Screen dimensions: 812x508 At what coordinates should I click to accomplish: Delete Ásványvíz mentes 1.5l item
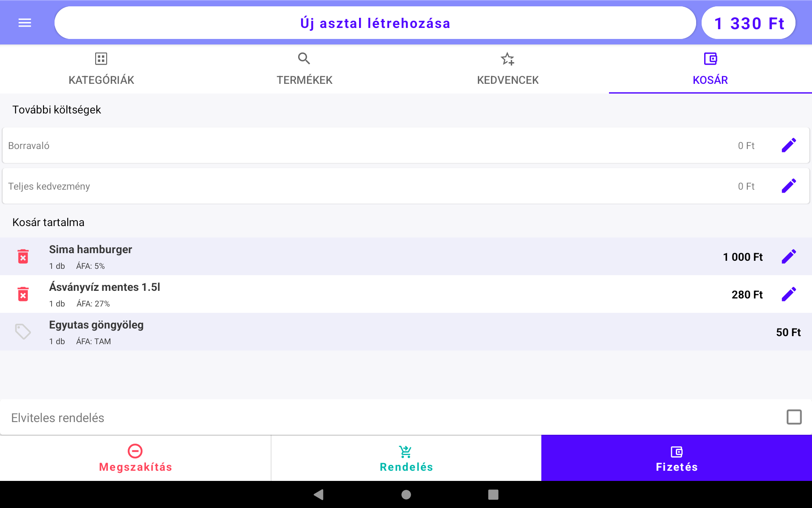click(x=23, y=294)
